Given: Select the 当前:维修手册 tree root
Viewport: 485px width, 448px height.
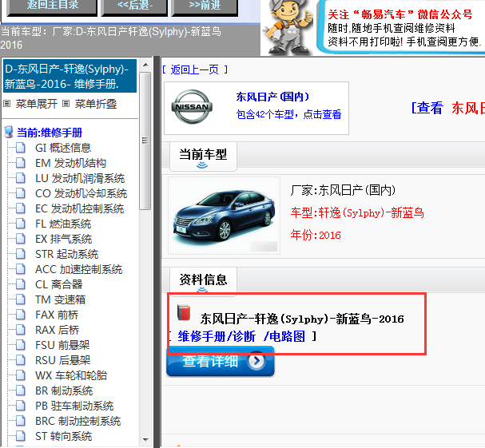Looking at the screenshot, I should 50,133.
